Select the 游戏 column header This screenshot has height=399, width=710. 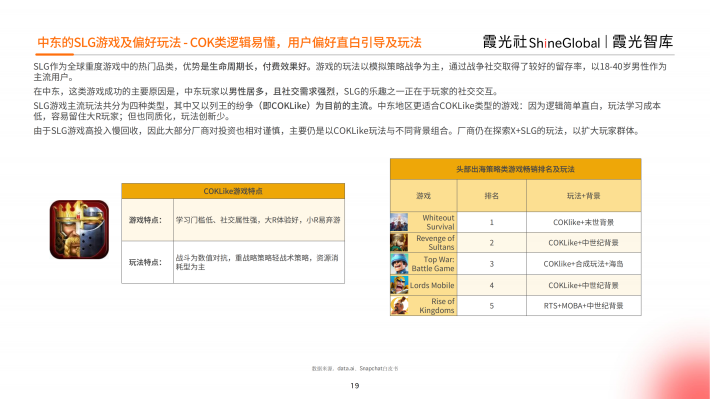point(423,196)
